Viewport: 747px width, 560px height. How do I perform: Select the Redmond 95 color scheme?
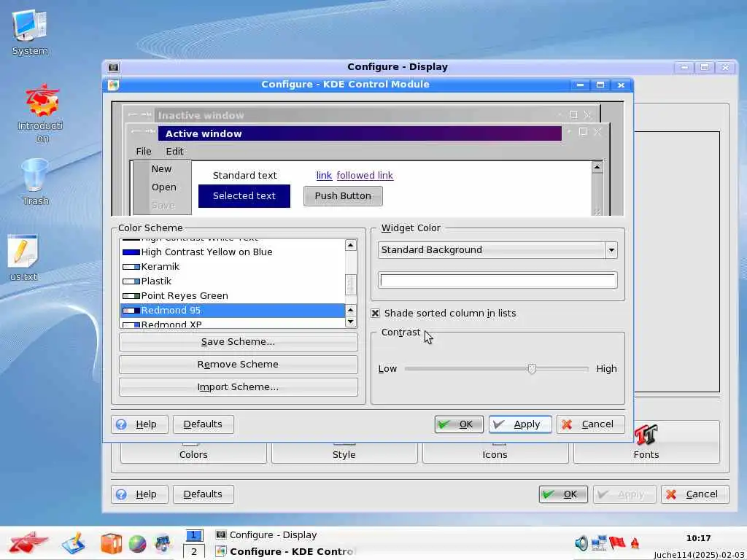[x=233, y=311]
